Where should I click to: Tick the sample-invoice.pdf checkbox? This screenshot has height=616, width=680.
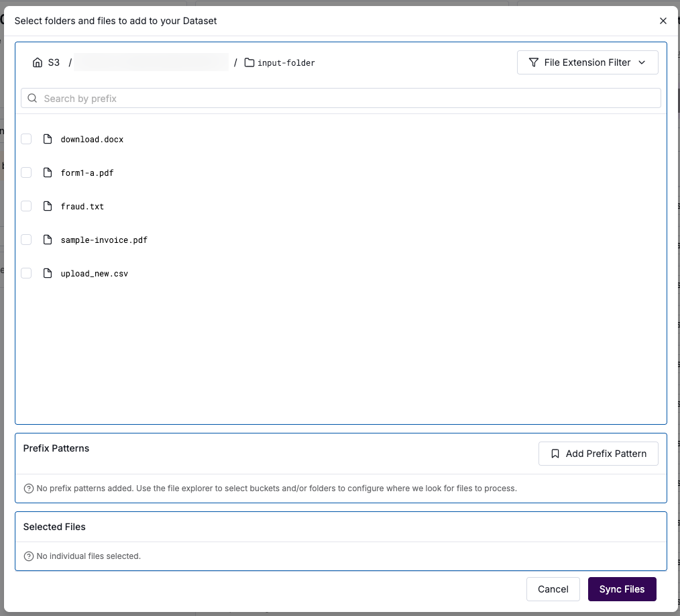point(26,240)
